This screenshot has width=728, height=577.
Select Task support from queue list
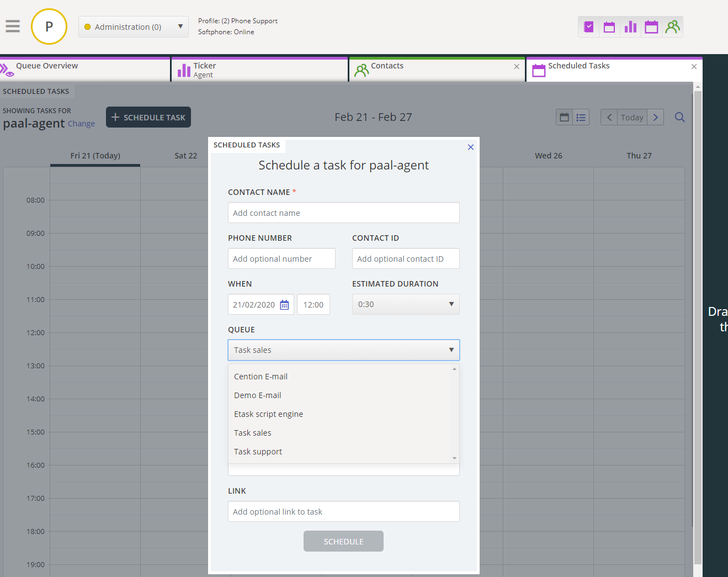pos(258,452)
